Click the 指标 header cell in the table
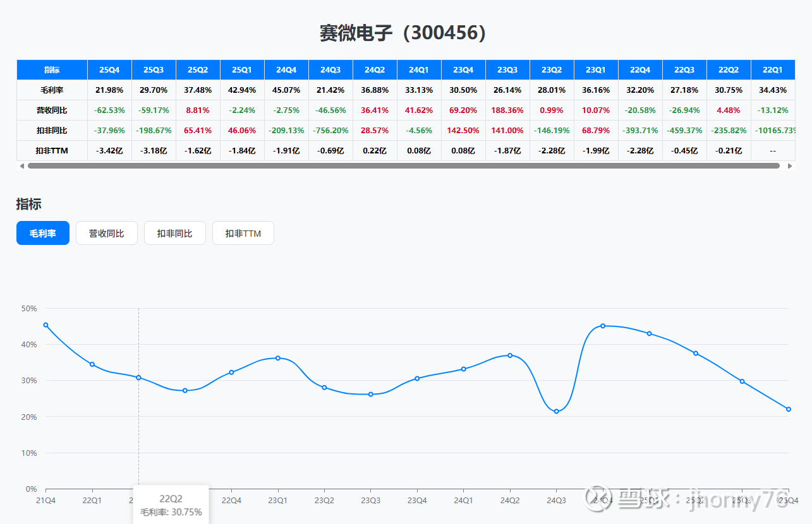 point(52,69)
